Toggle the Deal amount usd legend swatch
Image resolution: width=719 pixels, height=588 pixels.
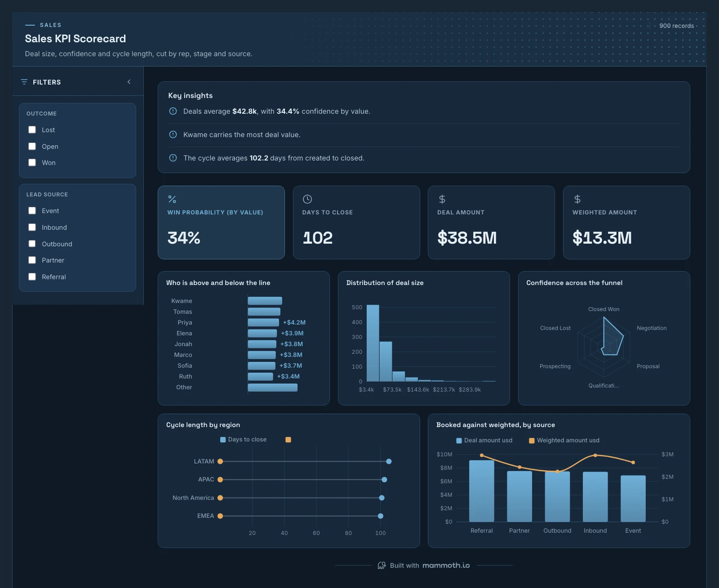tap(459, 441)
